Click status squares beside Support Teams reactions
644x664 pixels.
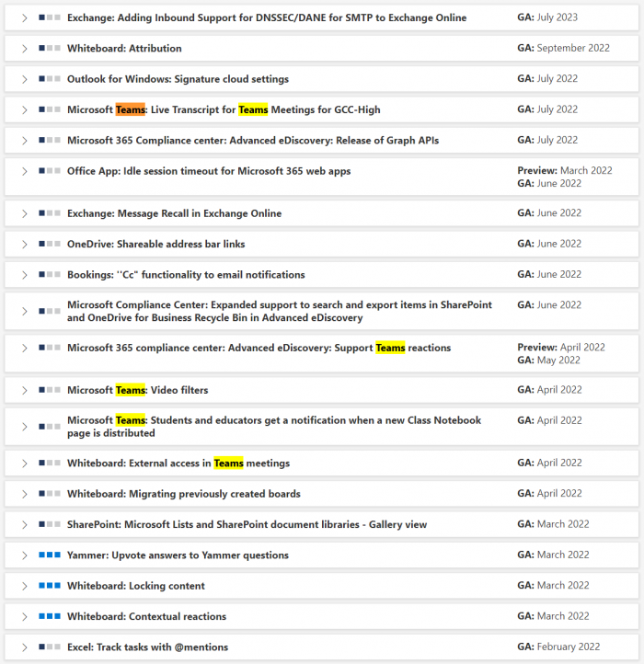[50, 348]
